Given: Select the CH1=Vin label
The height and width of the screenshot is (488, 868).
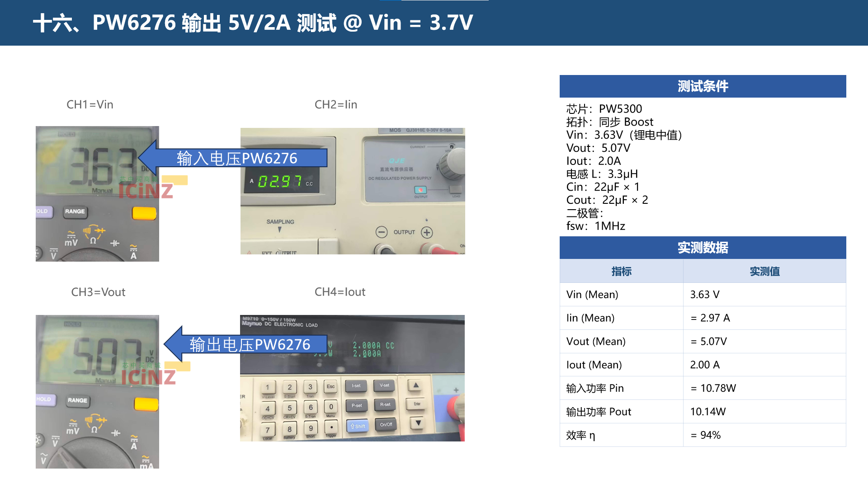Looking at the screenshot, I should 90,104.
